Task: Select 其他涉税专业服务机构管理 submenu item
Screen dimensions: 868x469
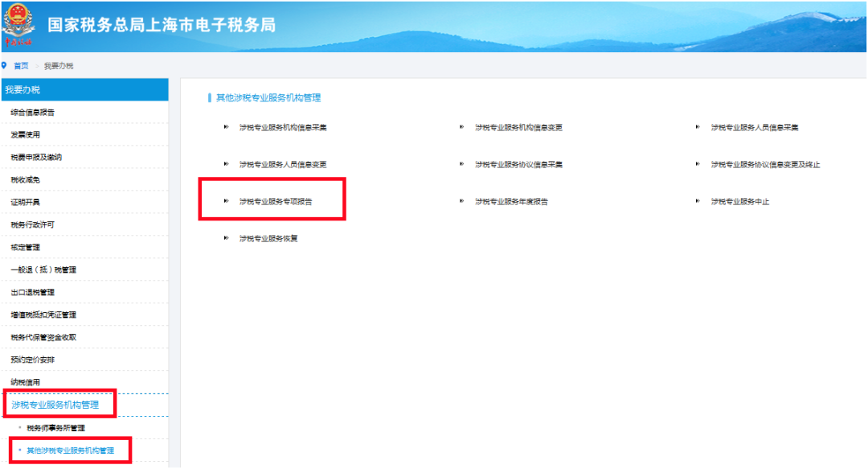Action: [70, 450]
